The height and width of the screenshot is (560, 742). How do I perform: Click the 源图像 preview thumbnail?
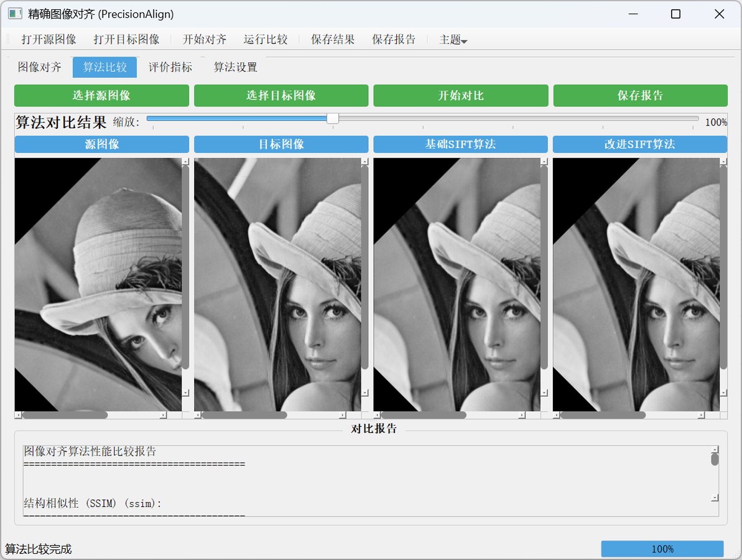[x=98, y=284]
